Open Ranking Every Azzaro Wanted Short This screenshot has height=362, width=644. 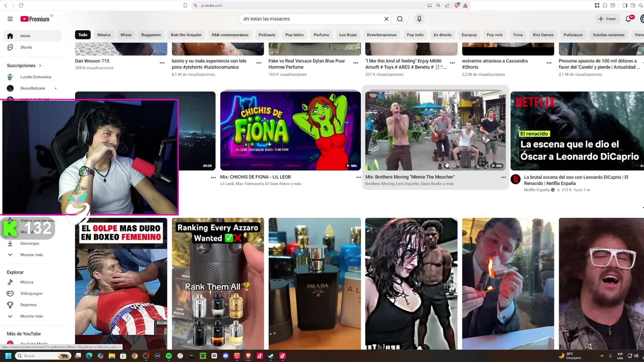[218, 284]
